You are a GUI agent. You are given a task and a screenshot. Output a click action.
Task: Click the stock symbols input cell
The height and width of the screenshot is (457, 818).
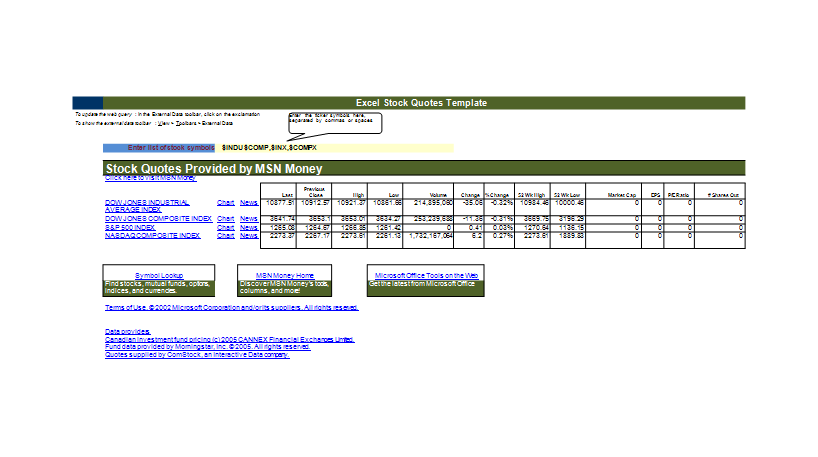click(334, 148)
